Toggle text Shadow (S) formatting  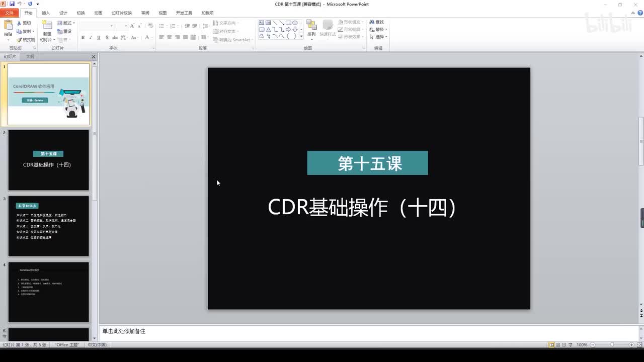coord(107,37)
